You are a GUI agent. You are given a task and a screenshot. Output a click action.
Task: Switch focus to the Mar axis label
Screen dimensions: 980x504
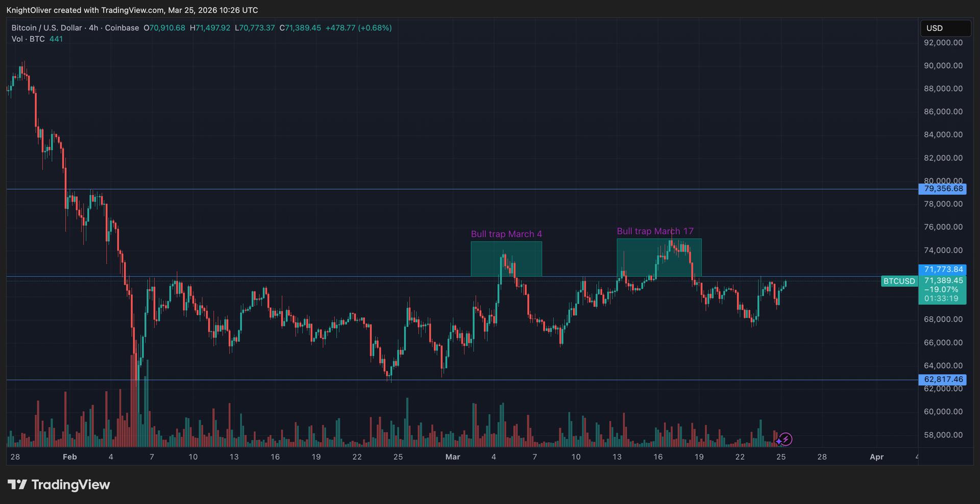(x=453, y=457)
